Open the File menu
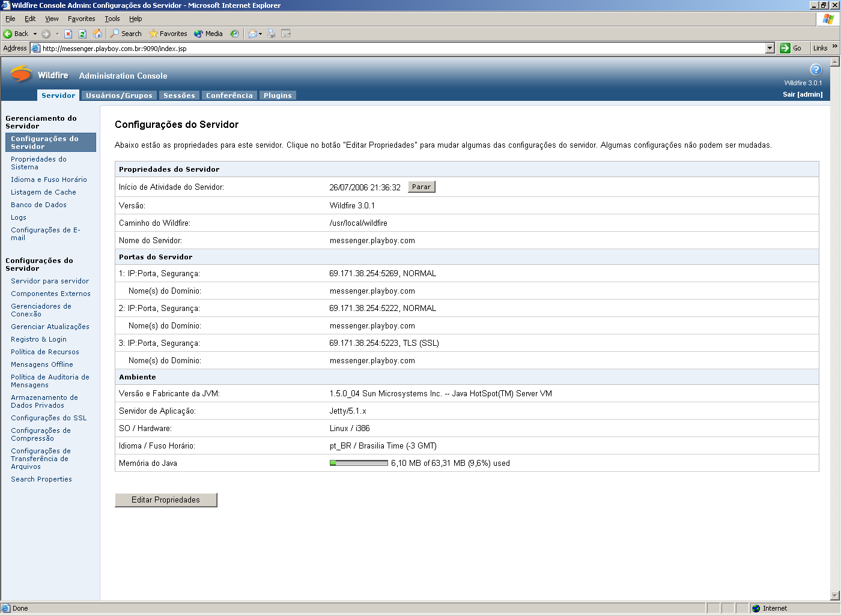Viewport: 841px width, 616px height. (10, 19)
